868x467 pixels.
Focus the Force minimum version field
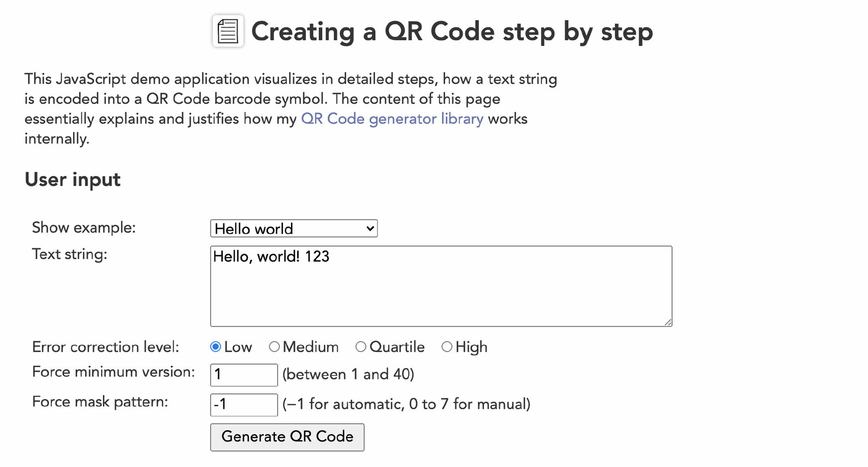pos(244,374)
